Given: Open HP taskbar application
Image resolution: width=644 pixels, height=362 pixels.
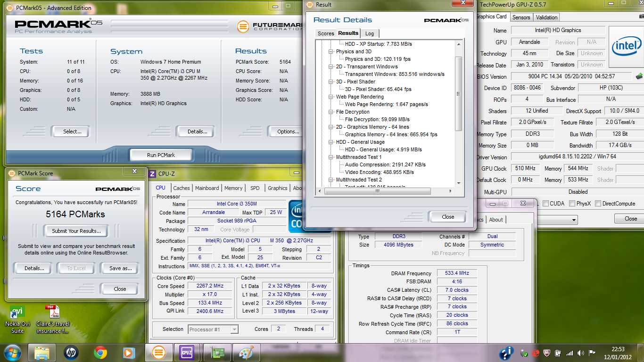Looking at the screenshot, I should (71, 353).
